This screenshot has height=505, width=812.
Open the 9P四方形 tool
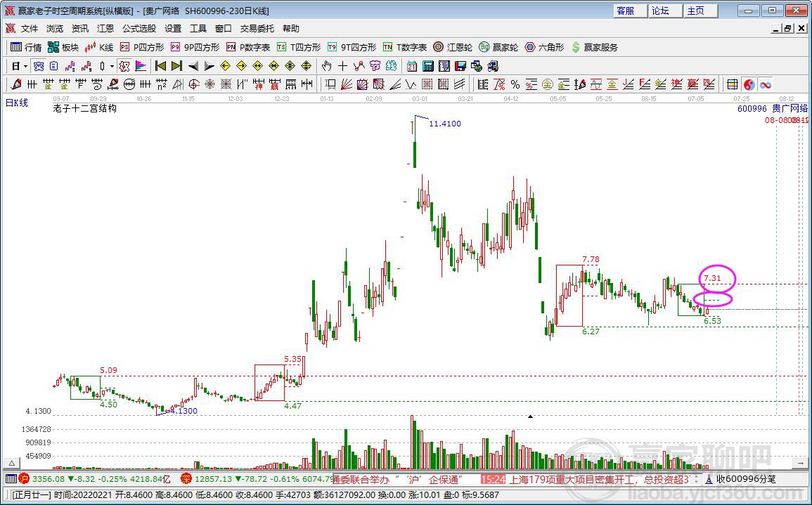click(x=195, y=48)
